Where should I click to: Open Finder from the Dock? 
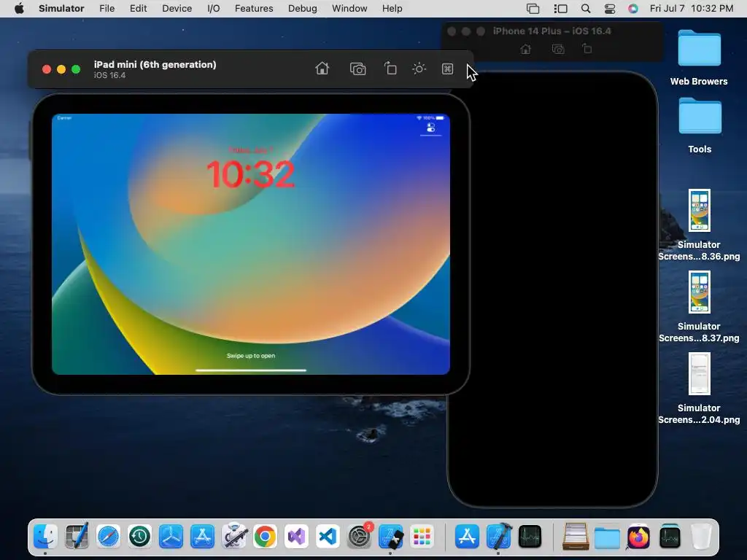[x=45, y=537]
